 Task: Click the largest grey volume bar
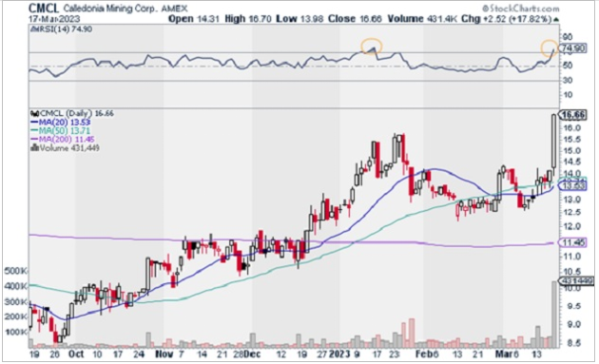pos(554,315)
